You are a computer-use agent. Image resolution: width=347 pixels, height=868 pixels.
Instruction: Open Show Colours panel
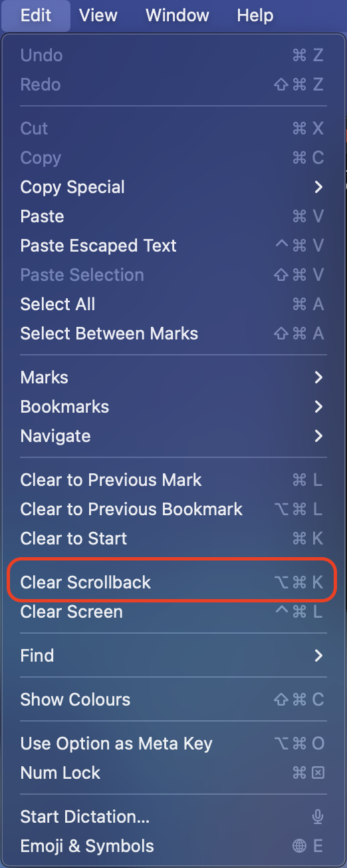point(172,700)
